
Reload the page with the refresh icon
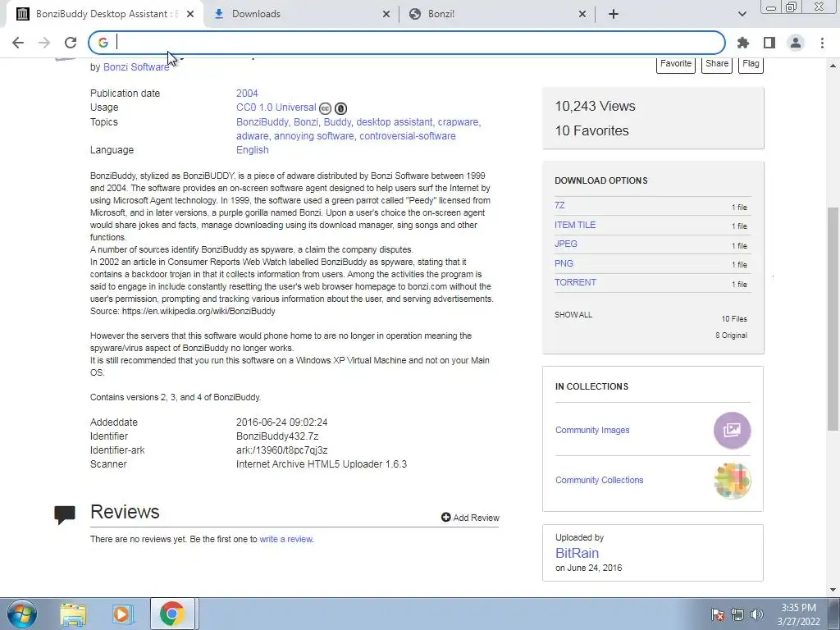[x=71, y=43]
